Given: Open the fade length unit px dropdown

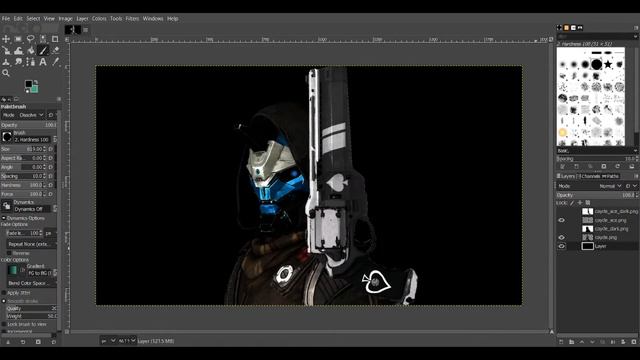Looking at the screenshot, I should (x=50, y=233).
